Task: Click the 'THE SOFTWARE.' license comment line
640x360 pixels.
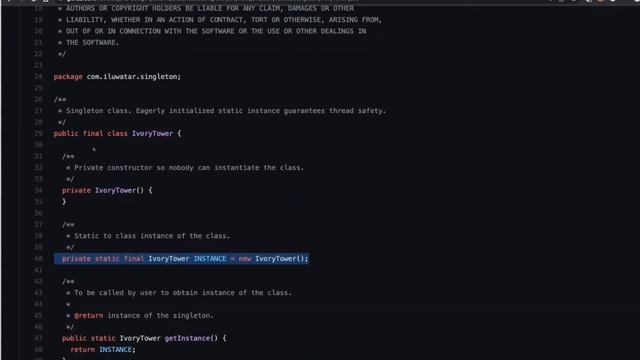Action: [89, 42]
